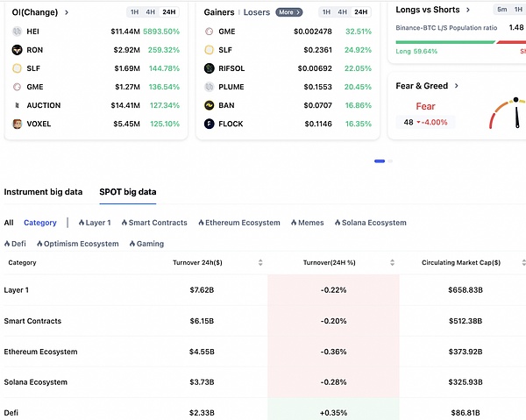Viewport: 526px width, 420px height.
Task: Open the Ethereum Ecosystem table row
Action: (265, 352)
